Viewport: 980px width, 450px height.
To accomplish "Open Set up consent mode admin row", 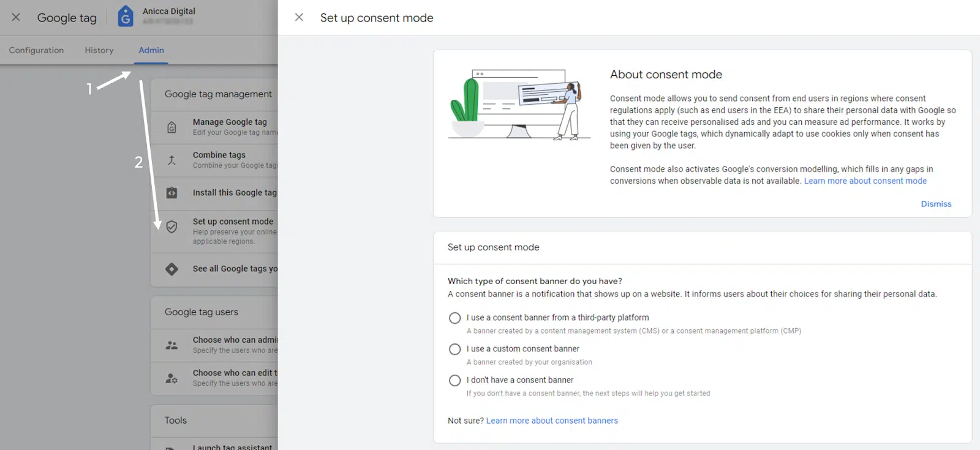I will 214,231.
